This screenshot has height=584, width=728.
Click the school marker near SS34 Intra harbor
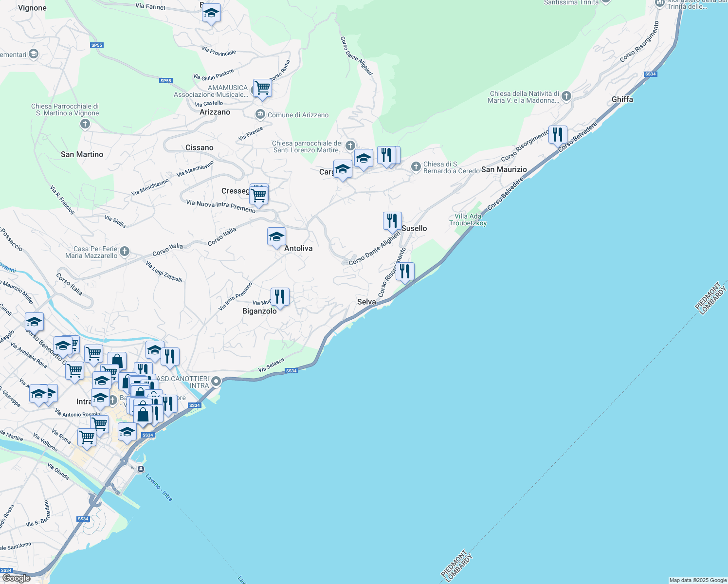click(127, 433)
